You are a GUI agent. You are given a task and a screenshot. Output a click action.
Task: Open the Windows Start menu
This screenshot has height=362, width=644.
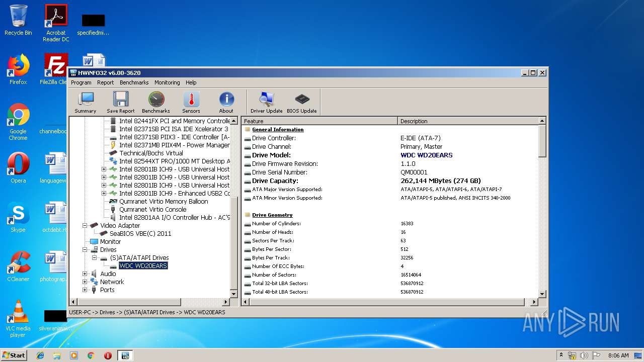click(14, 355)
